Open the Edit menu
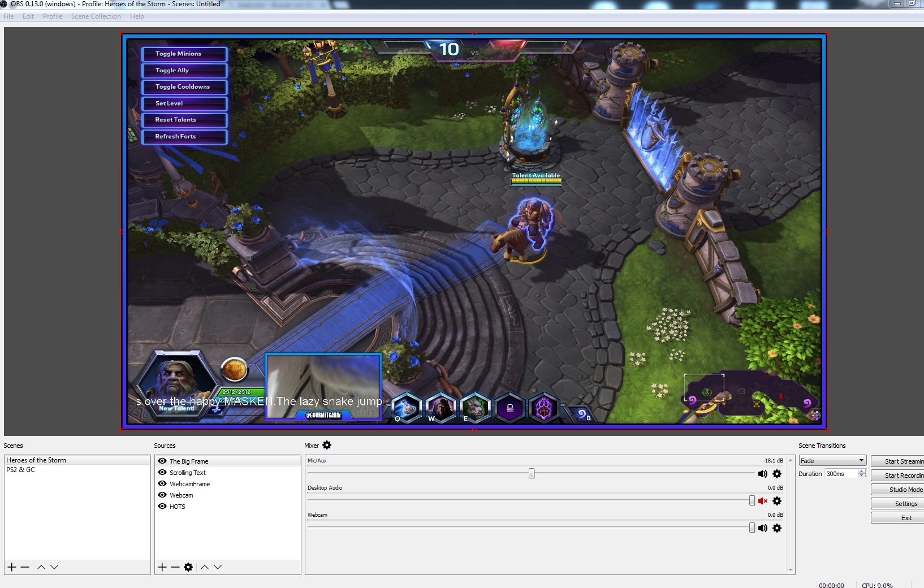This screenshot has height=588, width=924. tap(28, 16)
